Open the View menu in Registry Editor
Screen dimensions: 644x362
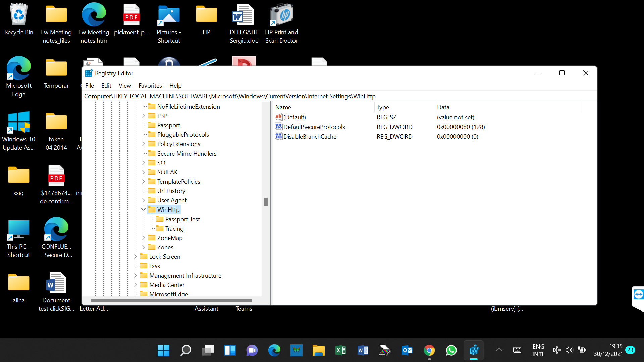tap(125, 86)
